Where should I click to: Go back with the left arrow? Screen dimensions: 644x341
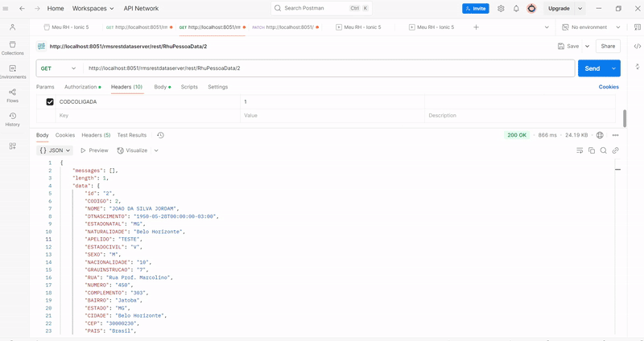23,8
